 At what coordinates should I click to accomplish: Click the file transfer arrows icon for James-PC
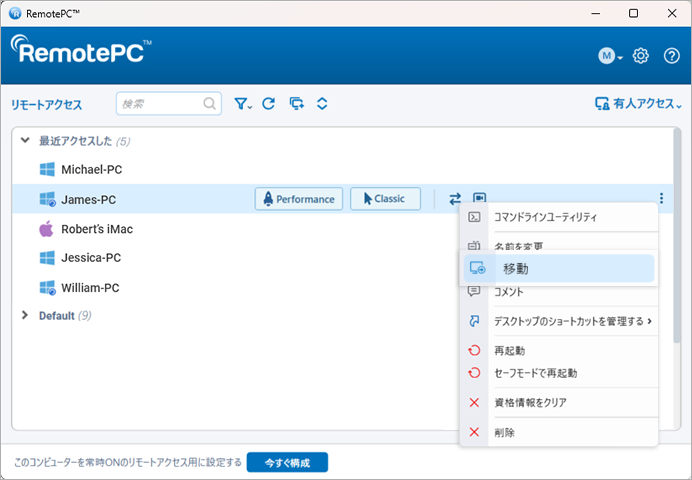tap(455, 199)
